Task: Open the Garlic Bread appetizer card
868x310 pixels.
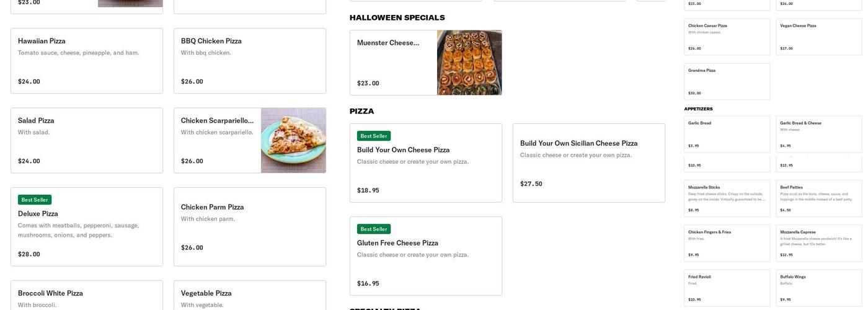Action: 727,134
